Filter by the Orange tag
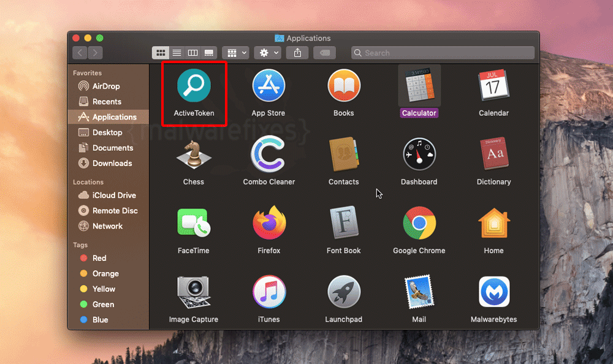 click(109, 274)
